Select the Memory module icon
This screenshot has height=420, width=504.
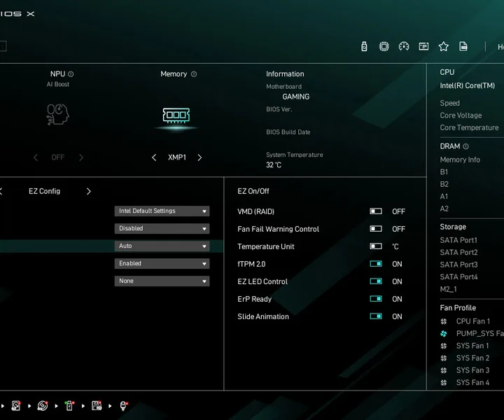pyautogui.click(x=176, y=115)
